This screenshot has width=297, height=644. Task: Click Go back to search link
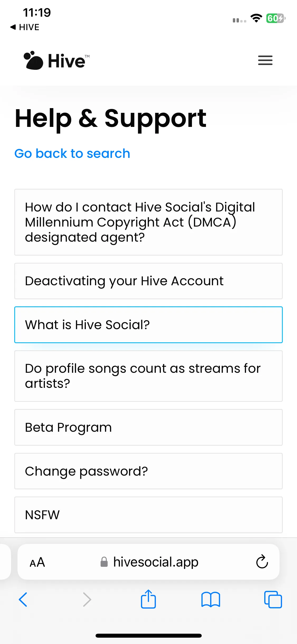coord(72,154)
